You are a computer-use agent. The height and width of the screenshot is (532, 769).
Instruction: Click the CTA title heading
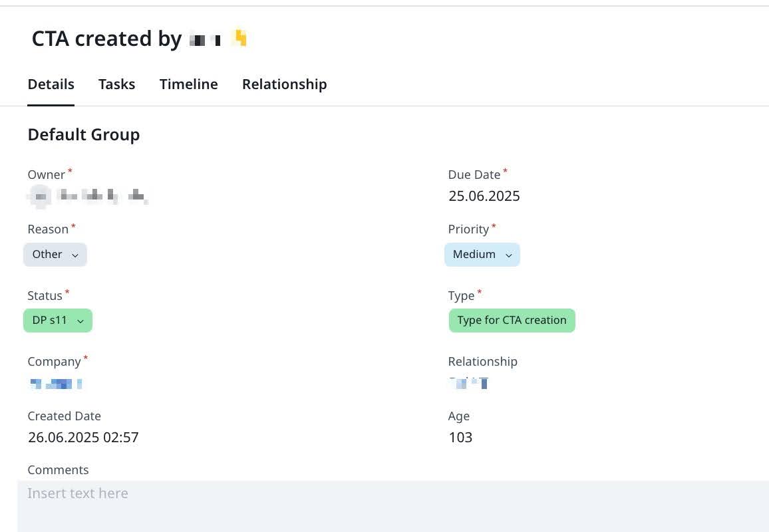[x=106, y=39]
